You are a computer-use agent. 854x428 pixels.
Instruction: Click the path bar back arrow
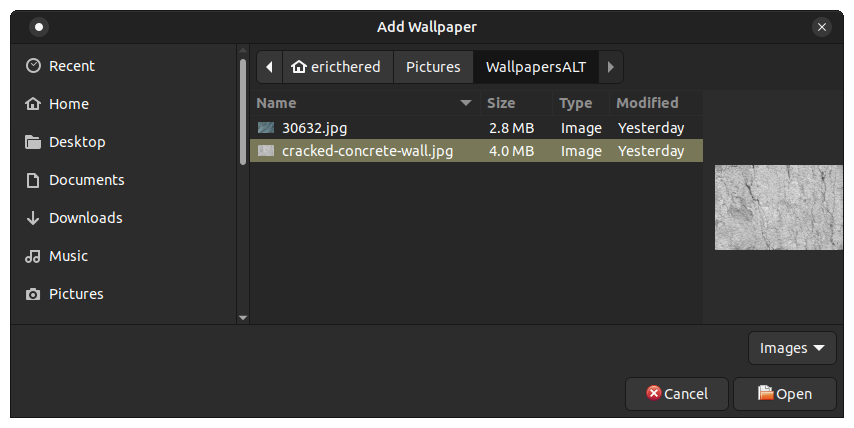(270, 67)
